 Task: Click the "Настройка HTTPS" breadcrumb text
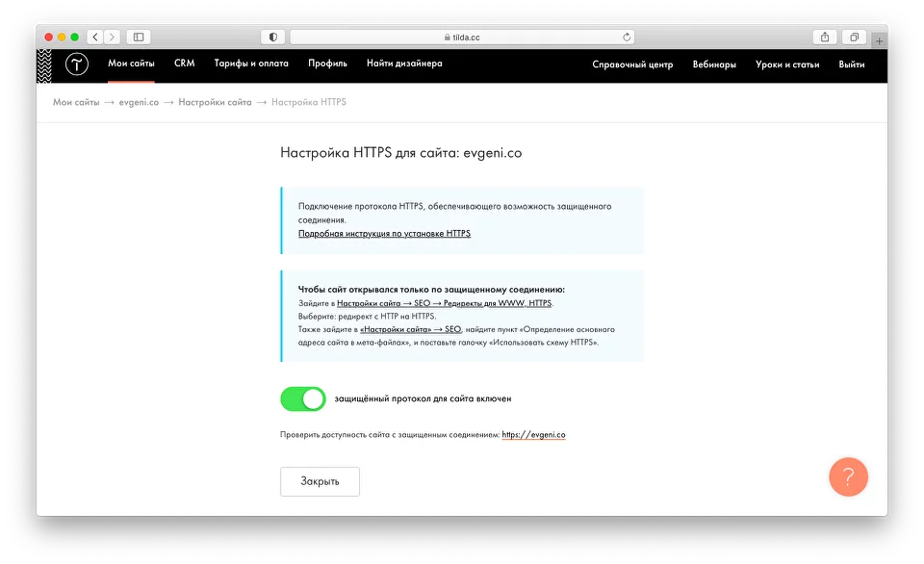click(309, 103)
